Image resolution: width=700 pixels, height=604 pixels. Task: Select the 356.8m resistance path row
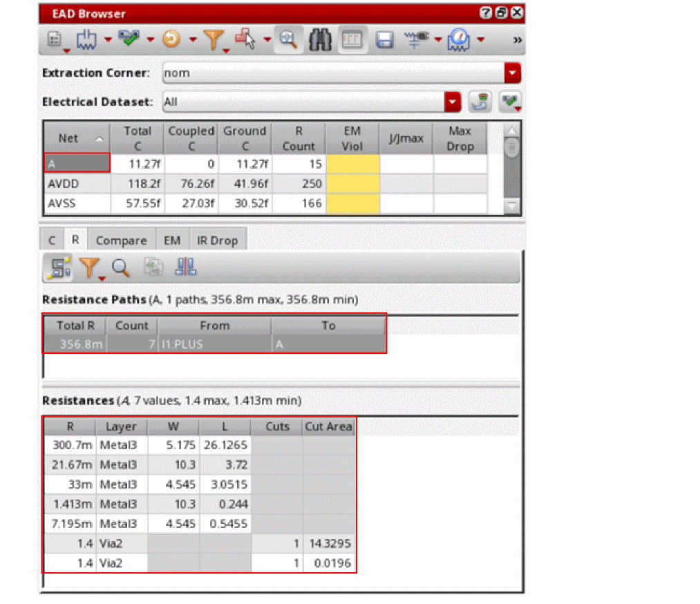(214, 344)
